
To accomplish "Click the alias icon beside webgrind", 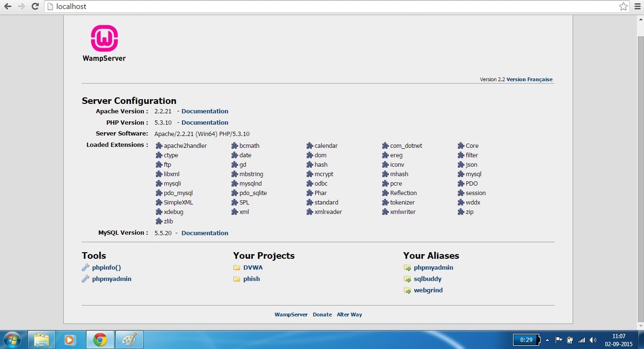I will pos(407,290).
